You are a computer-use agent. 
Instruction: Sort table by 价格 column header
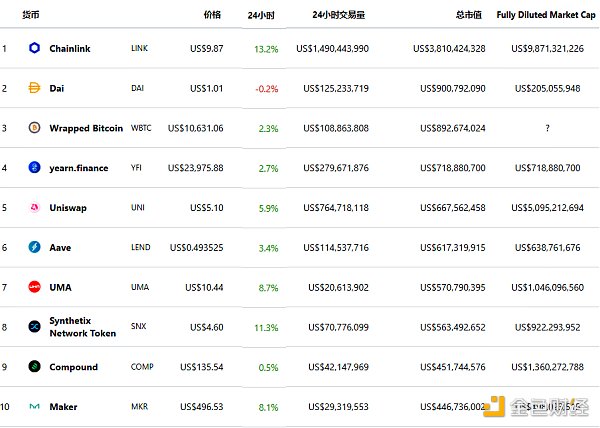(212, 16)
